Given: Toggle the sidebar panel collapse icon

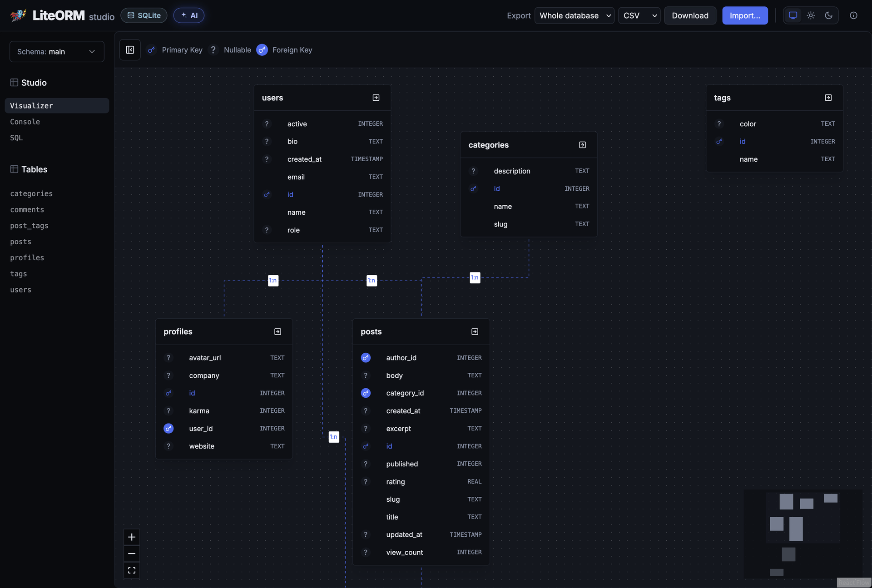Looking at the screenshot, I should coord(130,50).
